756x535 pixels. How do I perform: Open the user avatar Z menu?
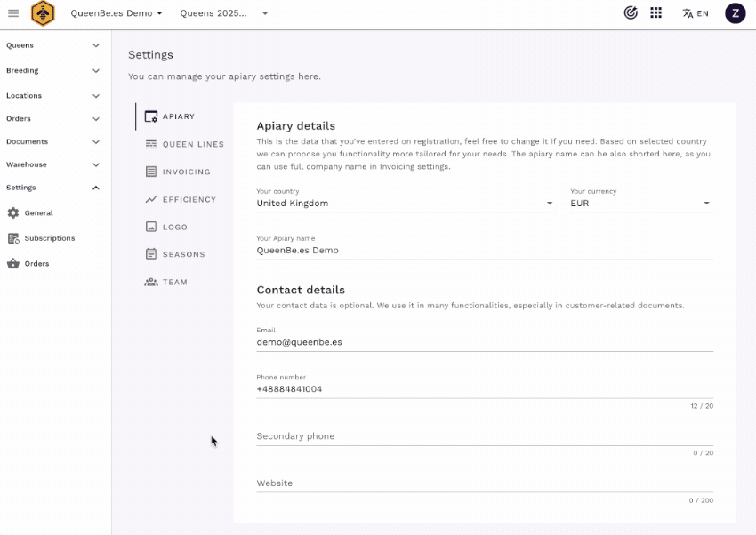[735, 13]
